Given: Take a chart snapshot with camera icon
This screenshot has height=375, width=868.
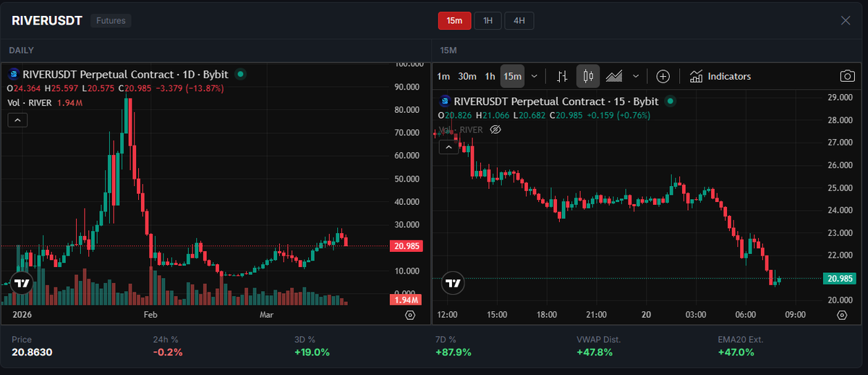Looking at the screenshot, I should click(846, 76).
